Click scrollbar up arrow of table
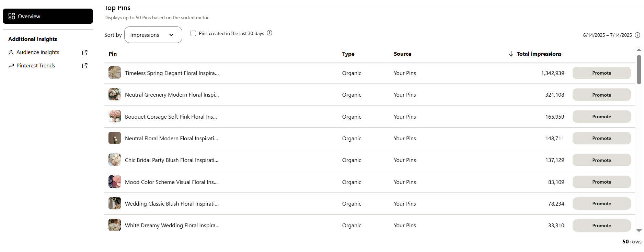 [639, 50]
